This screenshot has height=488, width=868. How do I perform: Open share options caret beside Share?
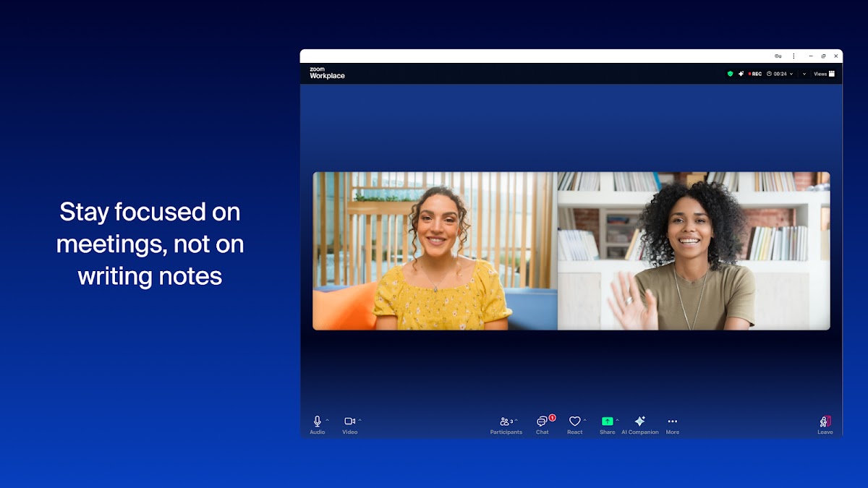(x=617, y=420)
